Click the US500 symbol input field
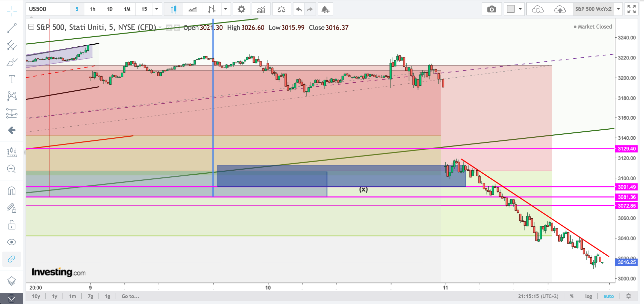Viewport: 644px width, 304px height. pos(48,9)
